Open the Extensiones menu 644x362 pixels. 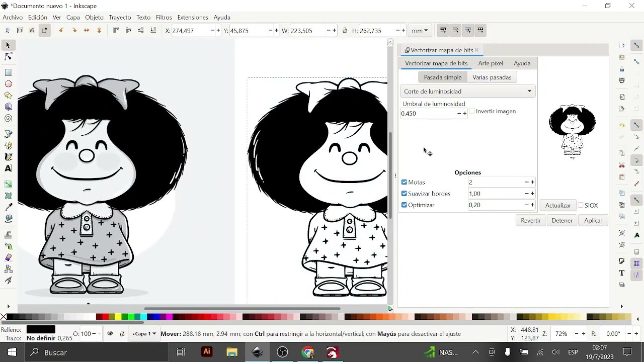pyautogui.click(x=193, y=17)
